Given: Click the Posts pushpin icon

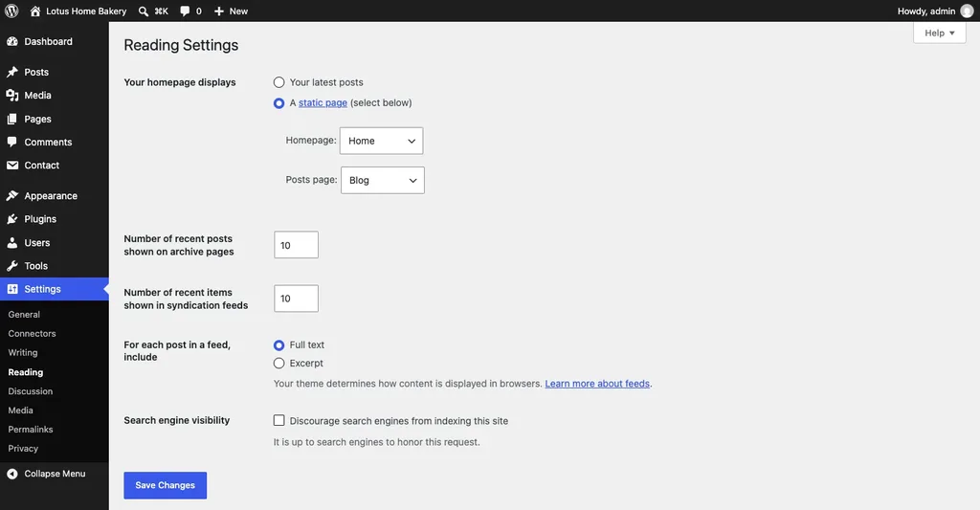Looking at the screenshot, I should coord(11,72).
